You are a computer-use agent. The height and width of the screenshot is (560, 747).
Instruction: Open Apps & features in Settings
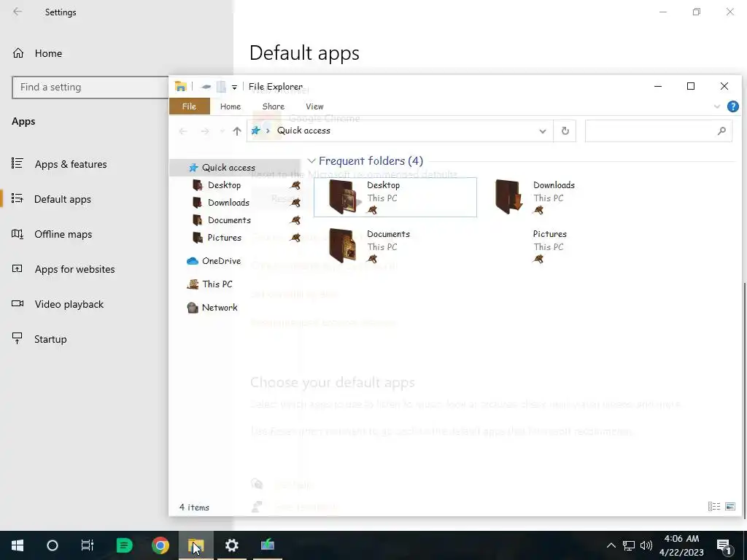click(x=59, y=164)
